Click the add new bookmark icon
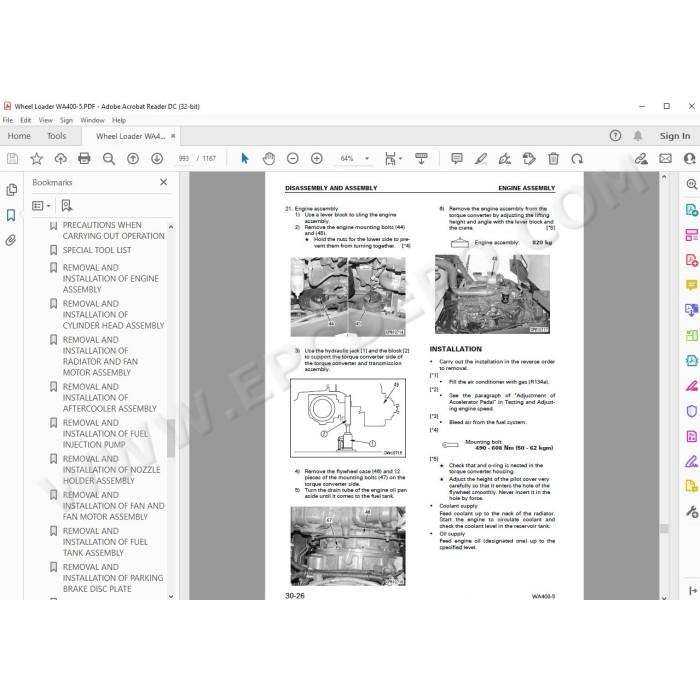The image size is (700, 700). tap(67, 206)
